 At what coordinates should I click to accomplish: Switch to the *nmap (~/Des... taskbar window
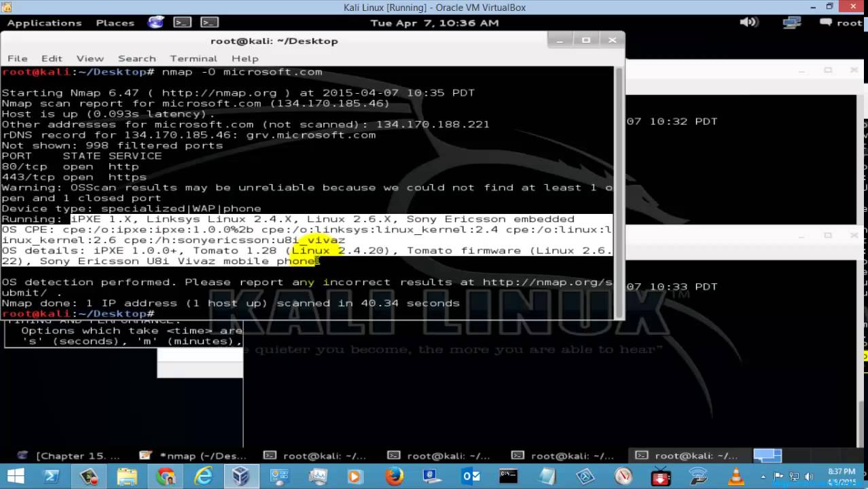pos(194,456)
